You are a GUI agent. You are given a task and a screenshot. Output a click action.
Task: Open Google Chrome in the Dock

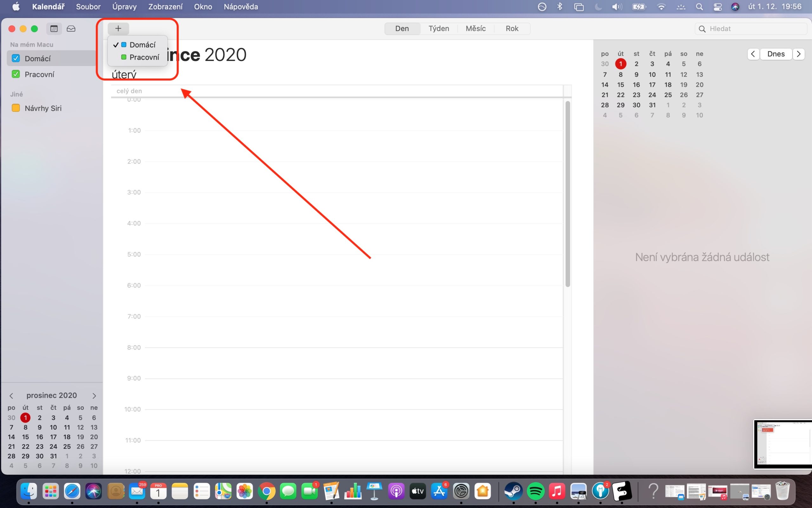pyautogui.click(x=266, y=491)
